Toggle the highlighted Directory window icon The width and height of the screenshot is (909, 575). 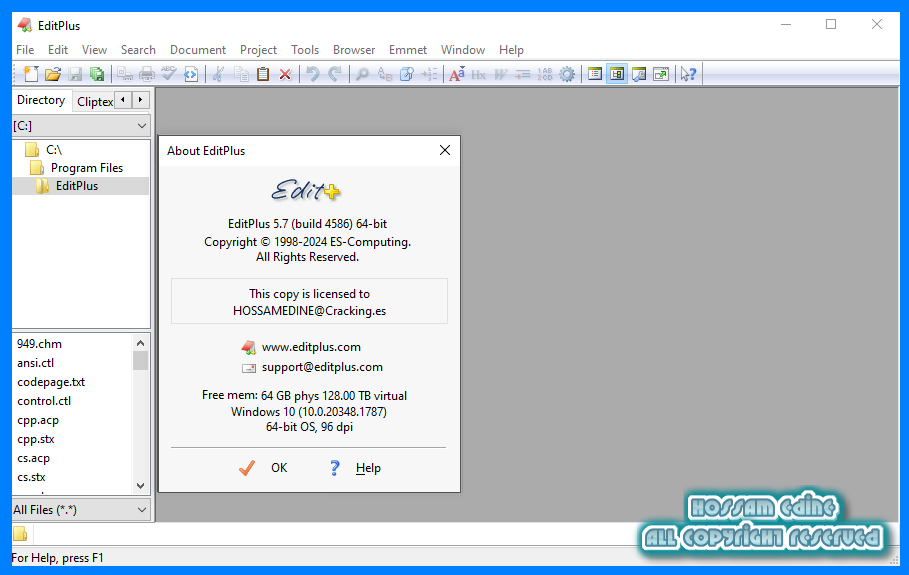(616, 74)
